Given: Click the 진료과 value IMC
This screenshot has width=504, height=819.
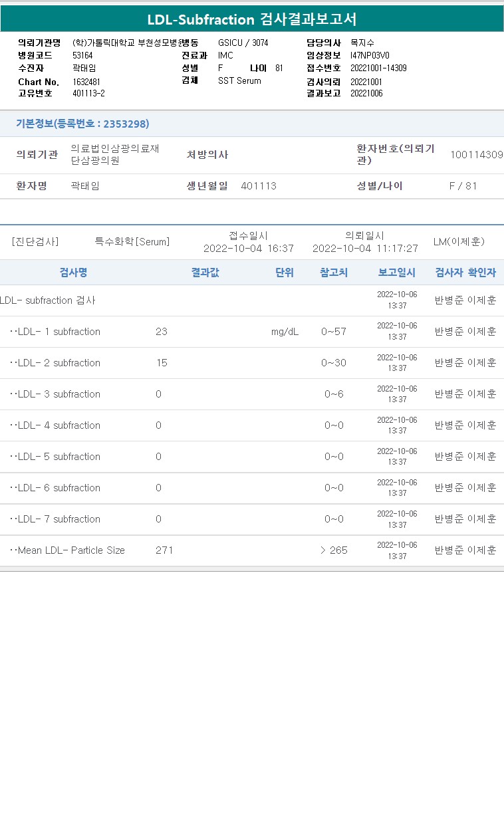Looking at the screenshot, I should [x=225, y=55].
